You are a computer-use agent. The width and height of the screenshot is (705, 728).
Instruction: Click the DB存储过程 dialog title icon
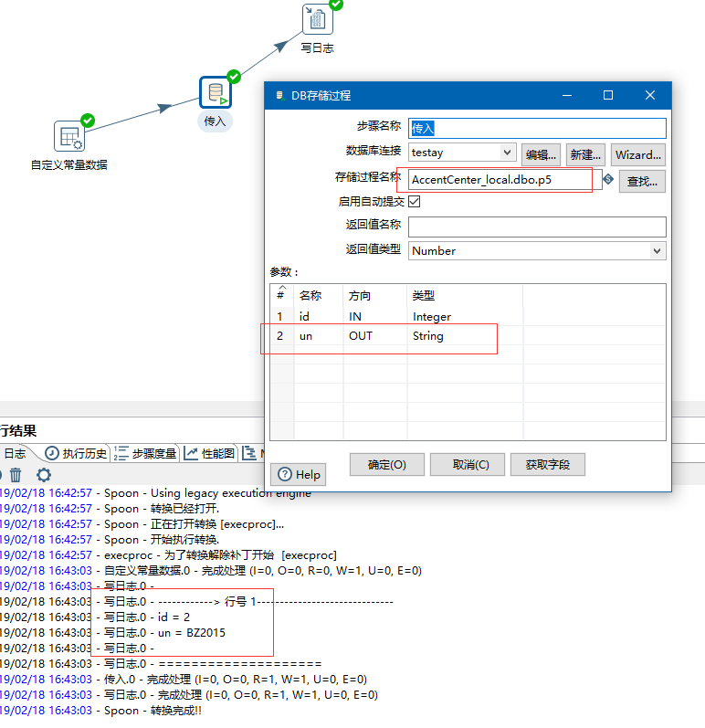(279, 96)
